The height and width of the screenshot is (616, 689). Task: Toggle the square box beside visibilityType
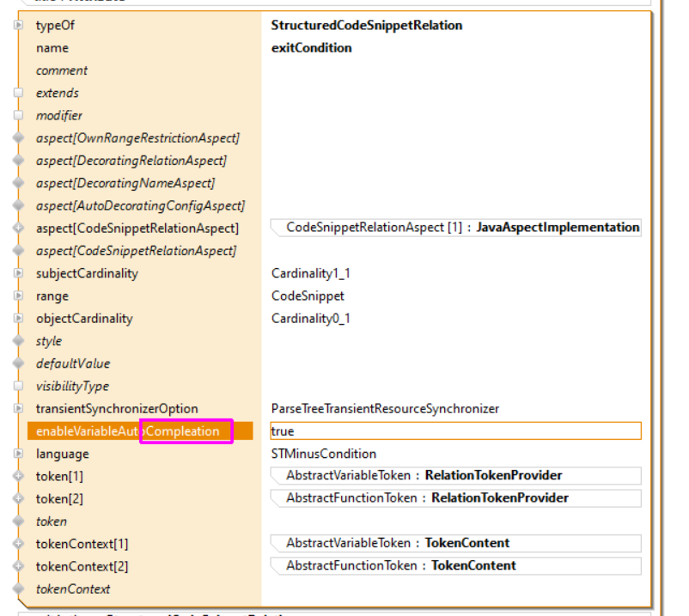[18, 386]
